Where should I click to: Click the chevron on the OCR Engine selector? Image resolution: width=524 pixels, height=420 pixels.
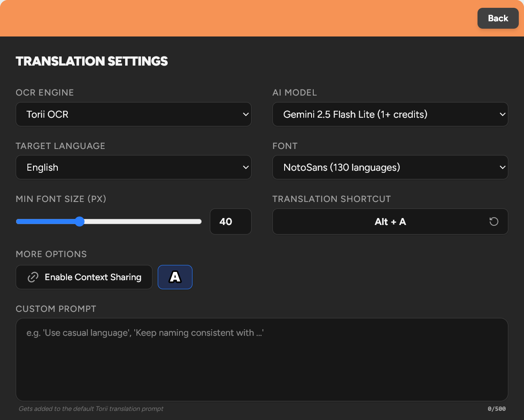tap(246, 114)
